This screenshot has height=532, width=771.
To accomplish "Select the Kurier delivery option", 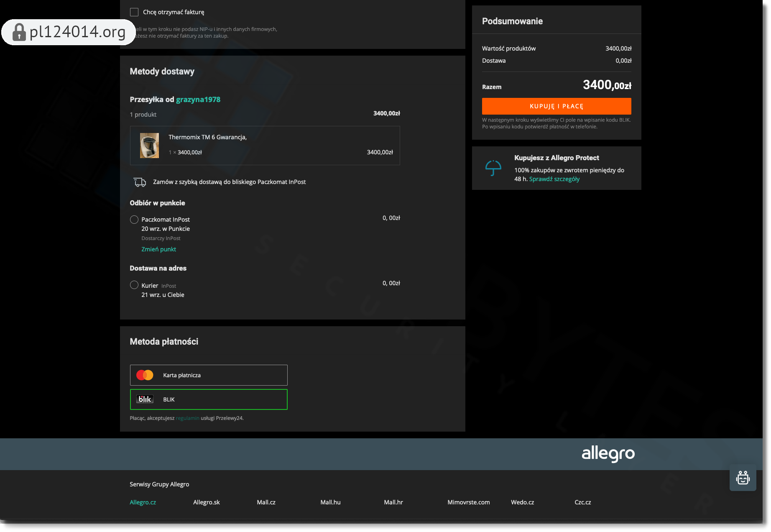I will click(x=134, y=285).
